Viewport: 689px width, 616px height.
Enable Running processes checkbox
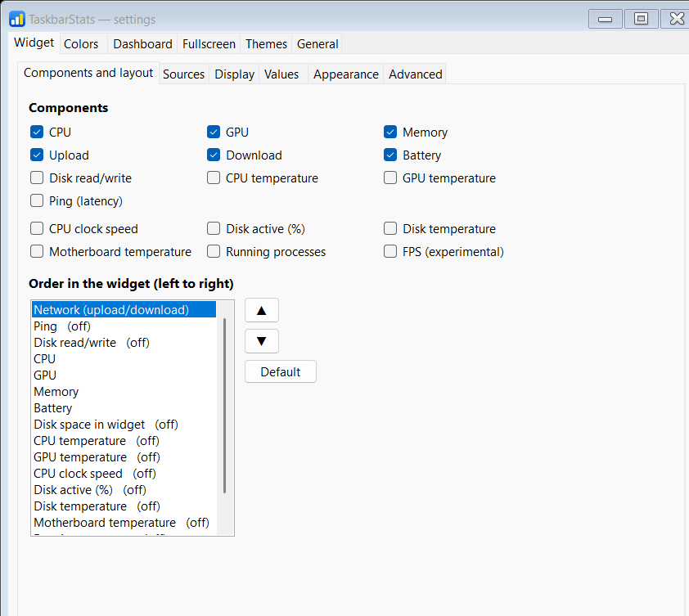click(214, 251)
